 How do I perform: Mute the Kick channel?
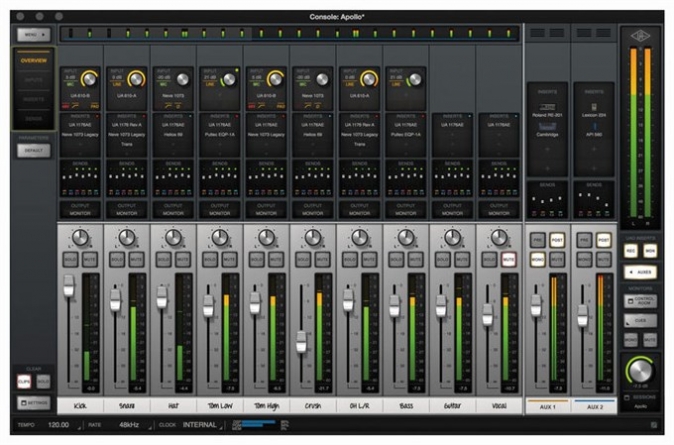(89, 260)
